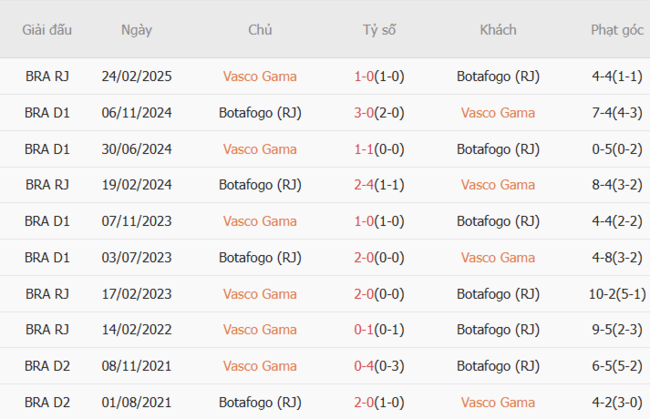
Task: Click the 1-1(0-0) score on 30/06/2024
Action: [379, 149]
